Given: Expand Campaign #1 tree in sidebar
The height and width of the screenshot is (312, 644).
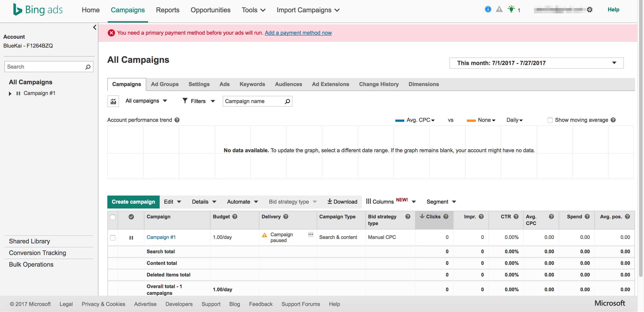Looking at the screenshot, I should 10,94.
